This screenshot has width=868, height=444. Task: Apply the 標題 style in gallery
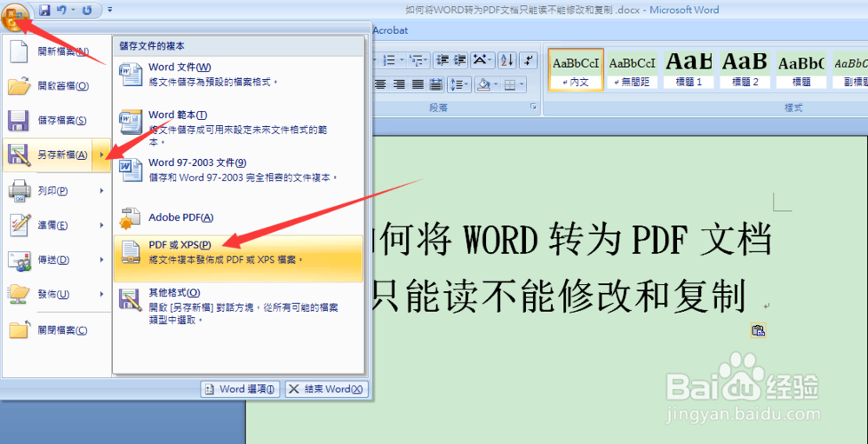pos(801,70)
